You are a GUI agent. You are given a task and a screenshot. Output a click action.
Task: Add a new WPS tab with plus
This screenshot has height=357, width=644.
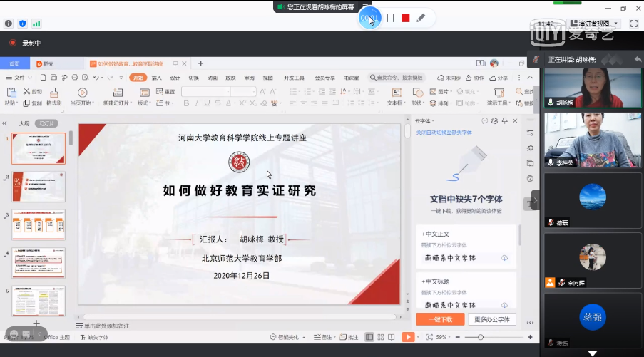point(200,63)
